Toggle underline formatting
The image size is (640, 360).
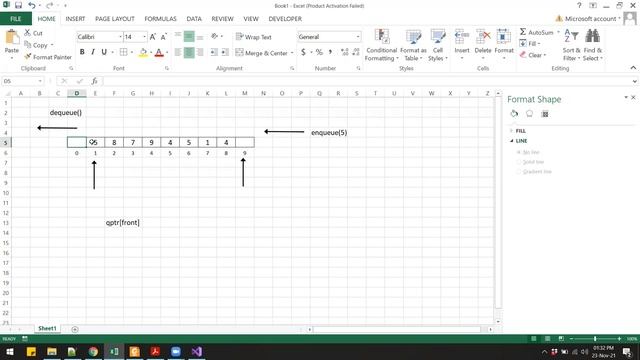point(104,52)
